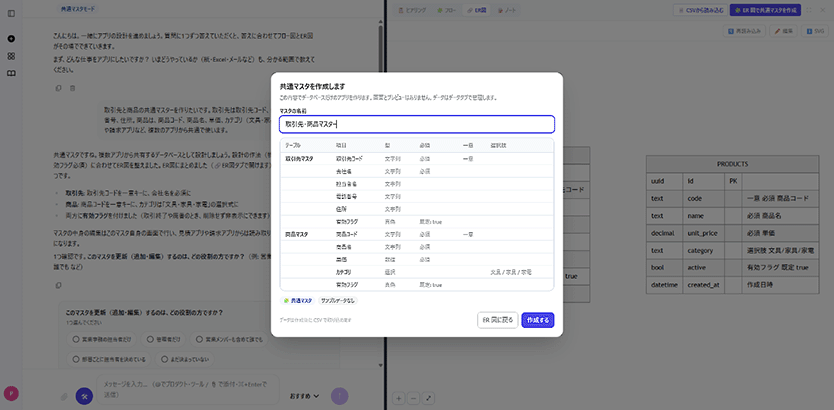The width and height of the screenshot is (834, 410).
Task: Open the book library icon in sidebar
Action: point(11,73)
